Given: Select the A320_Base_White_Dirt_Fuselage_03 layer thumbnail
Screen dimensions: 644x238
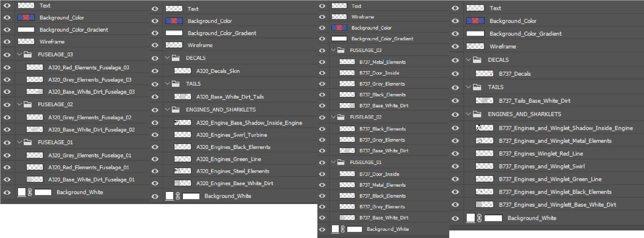Looking at the screenshot, I should pos(35,92).
